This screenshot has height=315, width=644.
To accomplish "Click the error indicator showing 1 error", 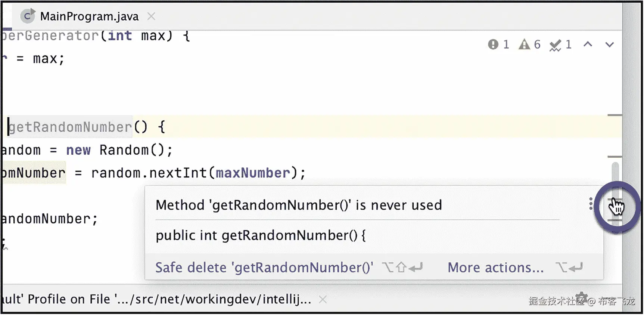I will point(498,44).
